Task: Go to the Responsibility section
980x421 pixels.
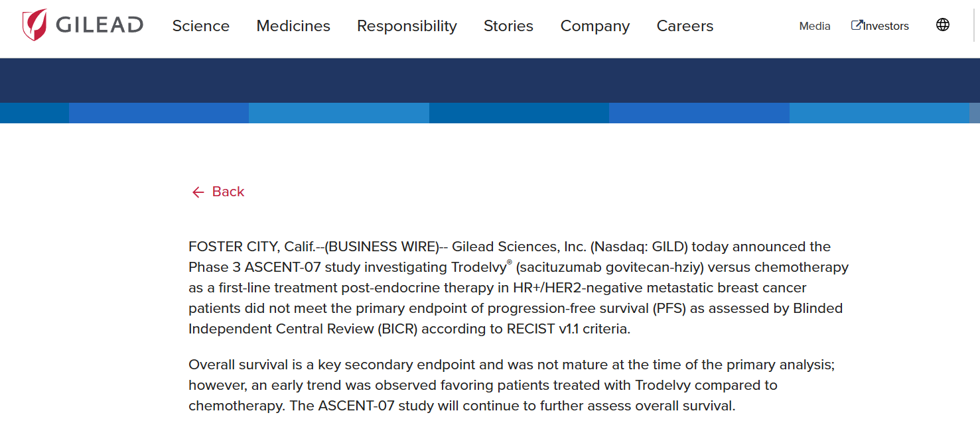Action: pyautogui.click(x=407, y=26)
